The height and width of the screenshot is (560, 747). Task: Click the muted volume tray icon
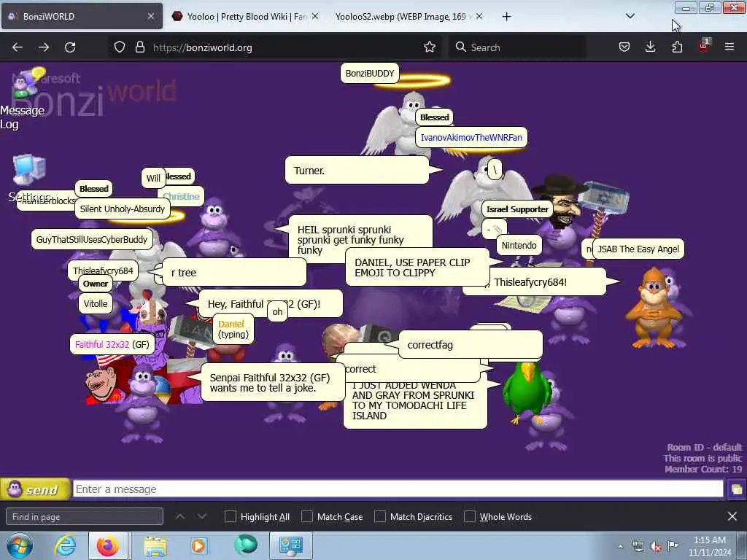pos(656,547)
